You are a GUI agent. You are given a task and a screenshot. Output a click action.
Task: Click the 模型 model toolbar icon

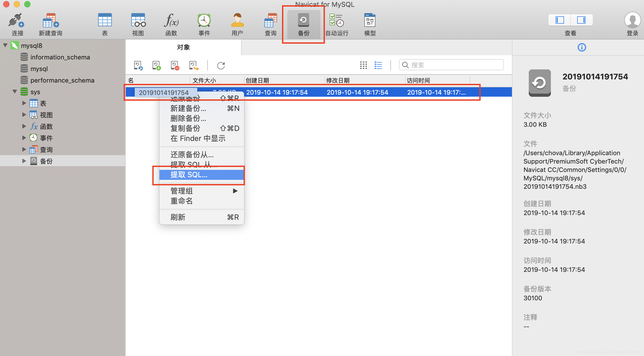pyautogui.click(x=370, y=24)
